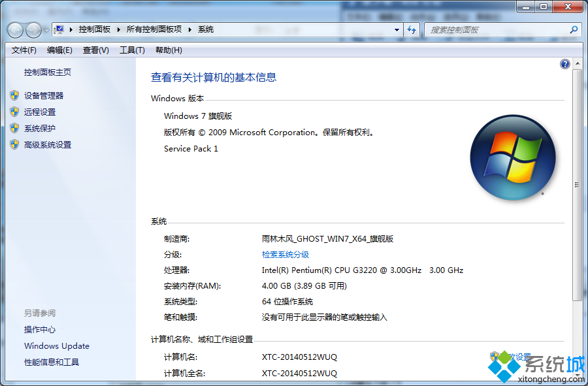Click the scrollbar up arrow
The height and width of the screenshot is (386, 588).
[577, 63]
